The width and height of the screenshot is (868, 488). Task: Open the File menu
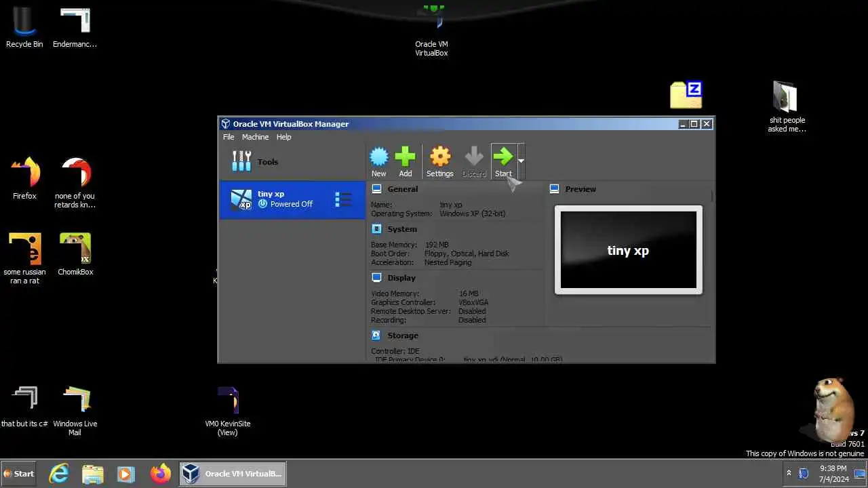(229, 137)
